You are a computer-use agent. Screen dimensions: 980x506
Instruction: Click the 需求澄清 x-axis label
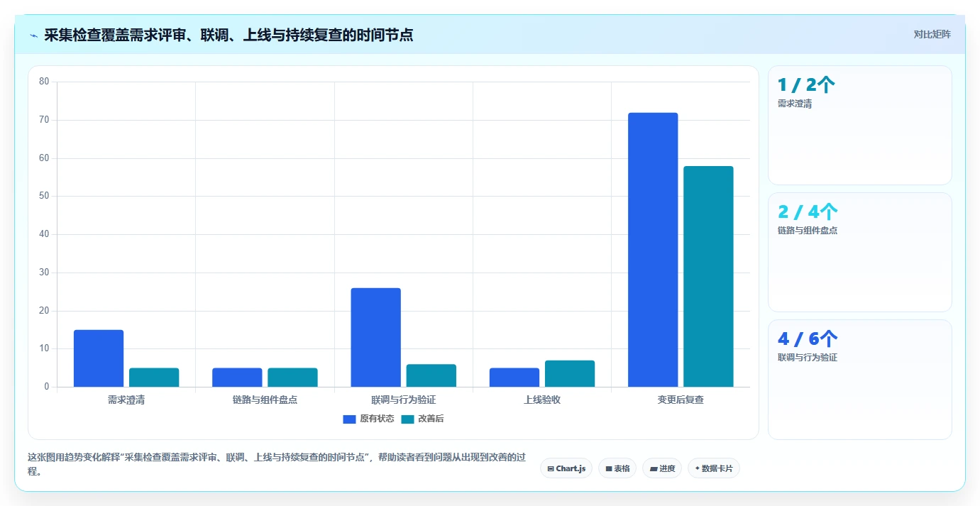point(126,400)
